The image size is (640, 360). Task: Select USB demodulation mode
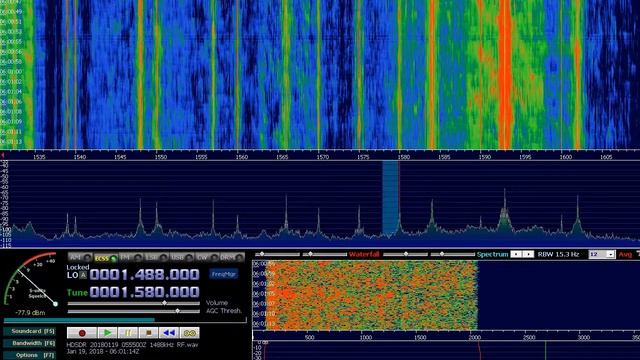[182, 258]
